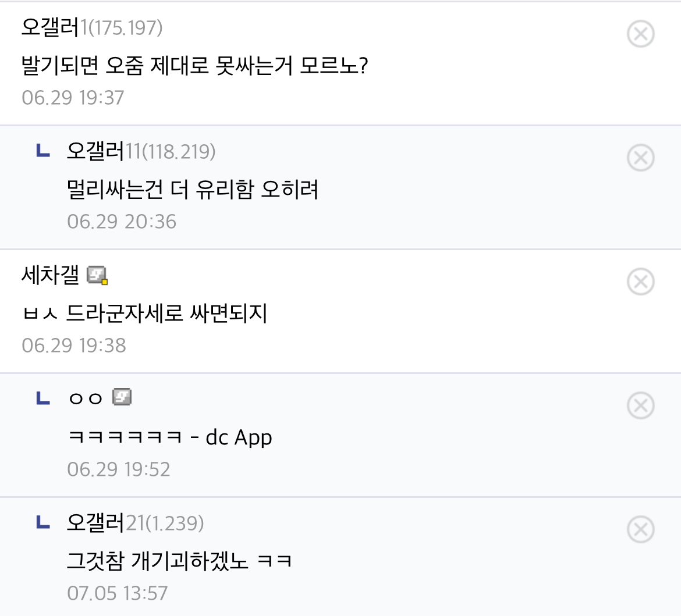Viewport: 681px width, 616px height.
Task: Delete the comment by 오갤러1(175.197)
Action: click(641, 33)
